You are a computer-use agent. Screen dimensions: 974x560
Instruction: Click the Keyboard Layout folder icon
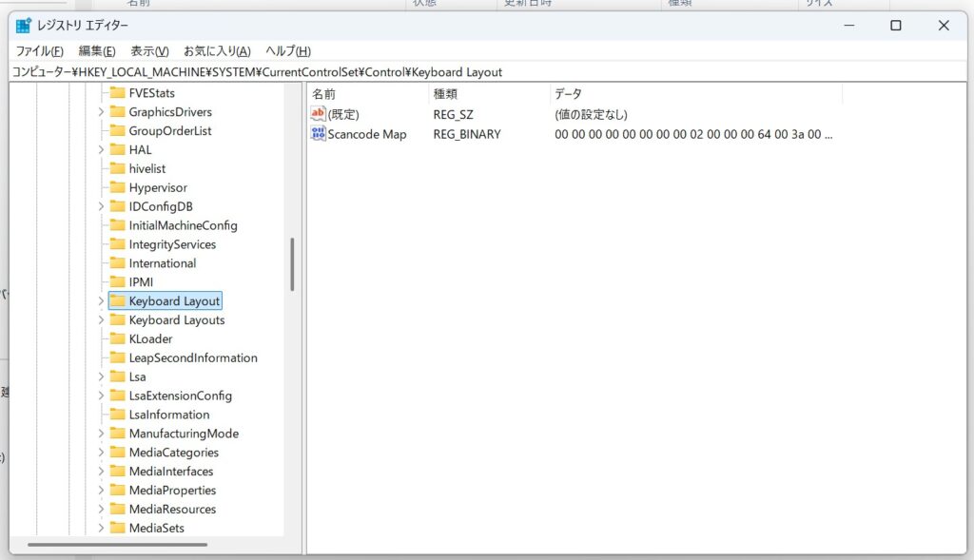118,301
